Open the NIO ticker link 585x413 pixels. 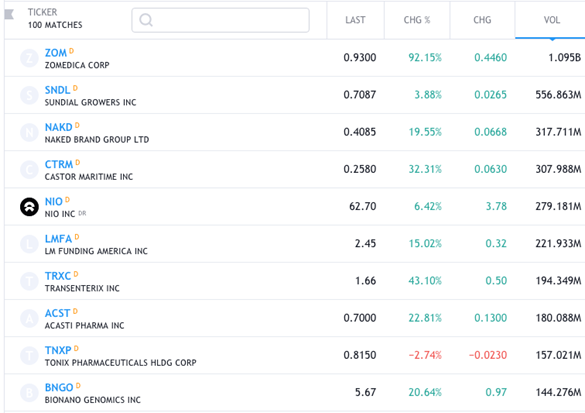(54, 201)
